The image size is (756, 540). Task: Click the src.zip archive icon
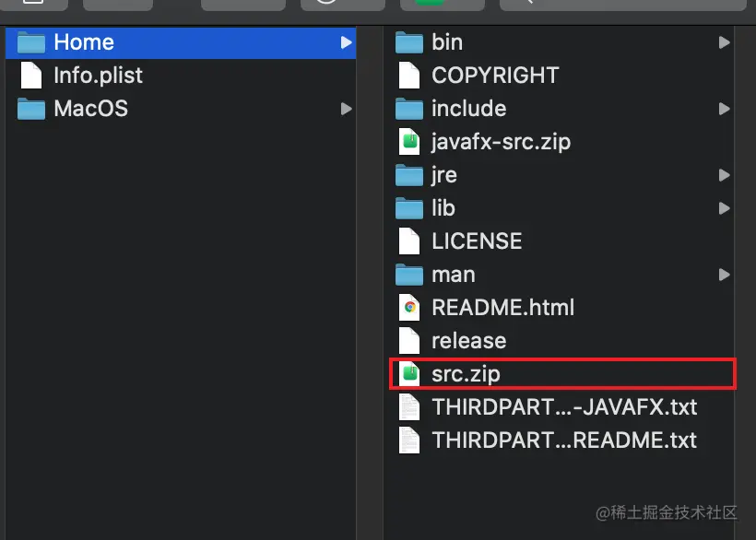408,374
